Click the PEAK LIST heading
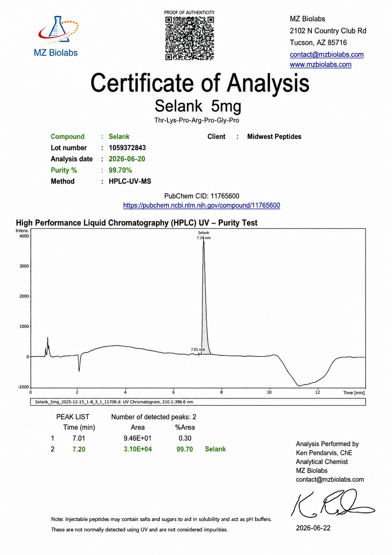This screenshot has height=555, width=392. (x=73, y=417)
